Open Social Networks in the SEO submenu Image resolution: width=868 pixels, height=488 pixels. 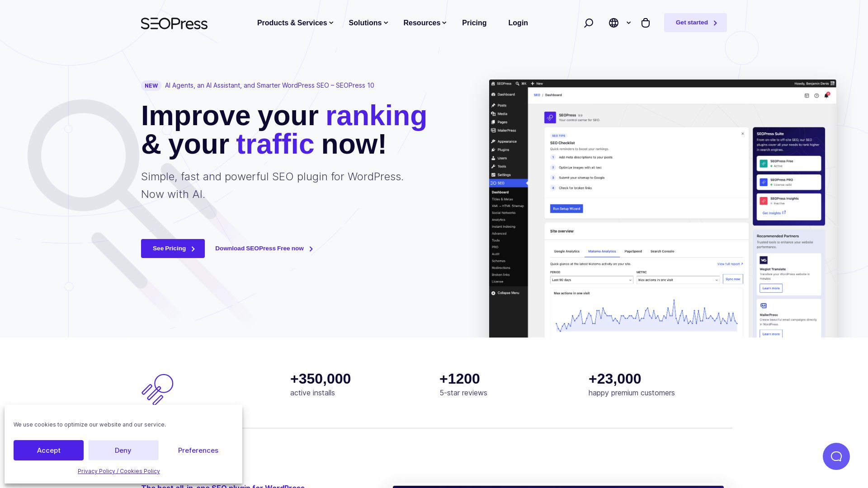[x=504, y=213]
